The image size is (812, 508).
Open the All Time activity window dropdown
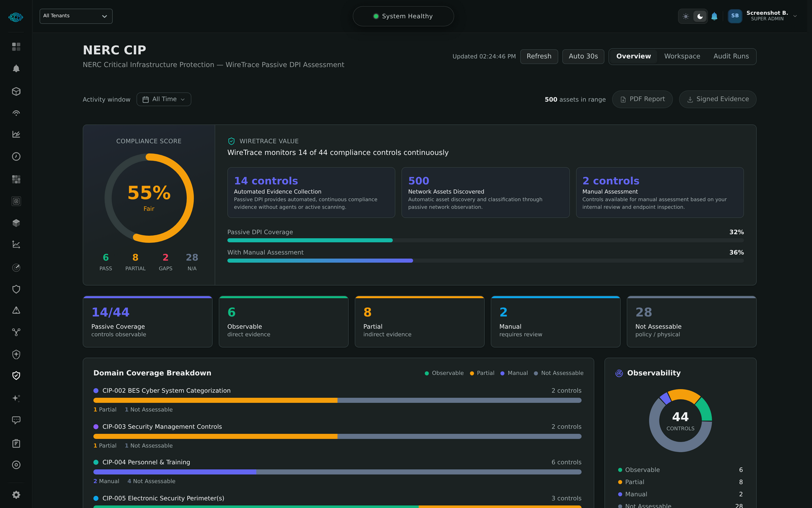click(164, 99)
